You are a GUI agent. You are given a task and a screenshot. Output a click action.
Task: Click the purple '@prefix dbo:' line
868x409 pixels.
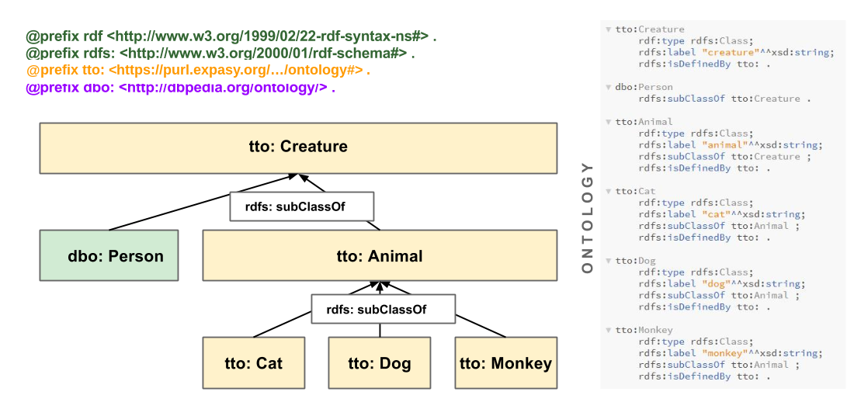180,88
